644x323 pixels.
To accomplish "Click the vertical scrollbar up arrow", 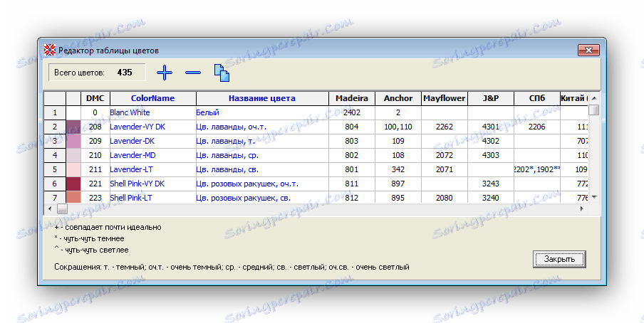I will (594, 98).
